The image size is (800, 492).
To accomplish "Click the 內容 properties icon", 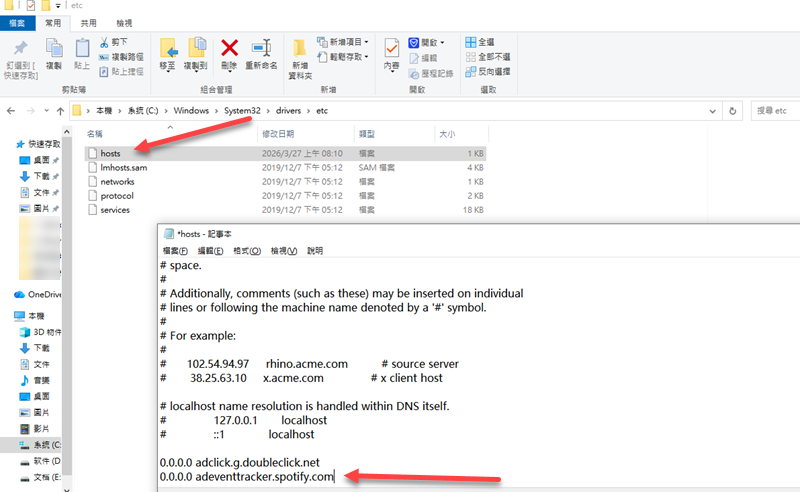I will [392, 49].
